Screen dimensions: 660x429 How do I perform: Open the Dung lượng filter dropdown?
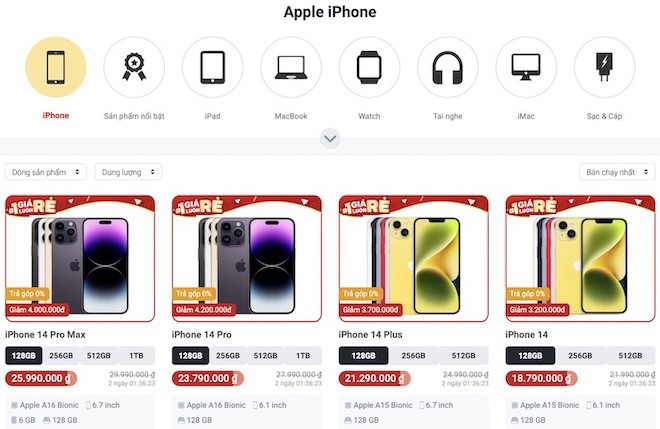pyautogui.click(x=128, y=172)
